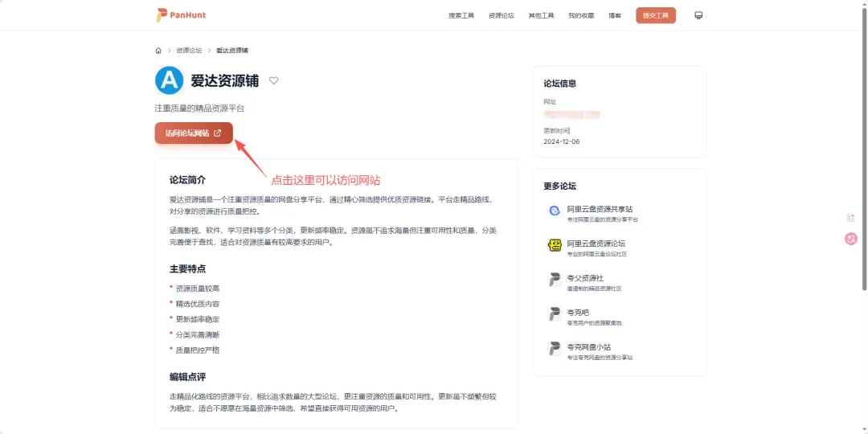Image resolution: width=868 pixels, height=434 pixels.
Task: Open 夸克吧 forum entry
Action: click(619, 317)
